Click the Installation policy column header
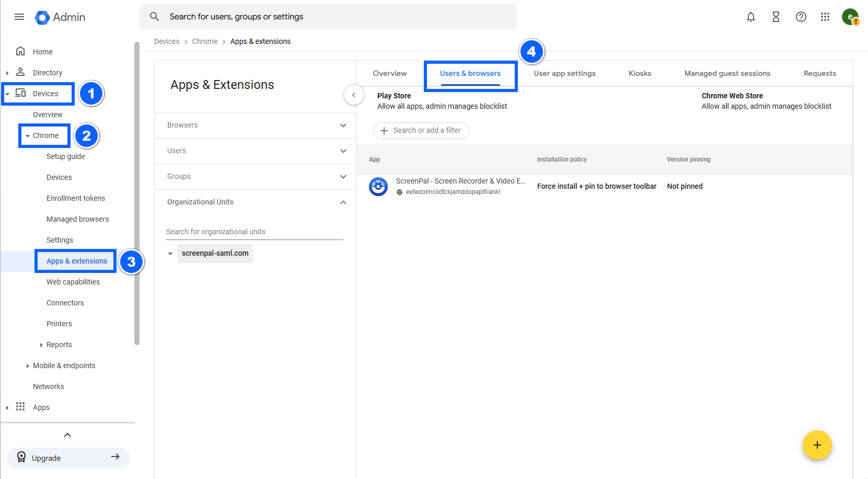The height and width of the screenshot is (479, 868). point(562,159)
